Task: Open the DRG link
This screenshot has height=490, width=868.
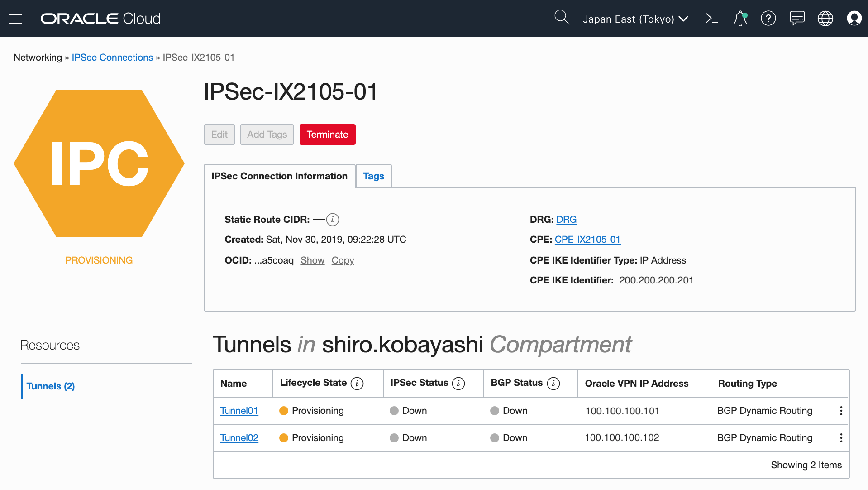Action: (x=566, y=220)
